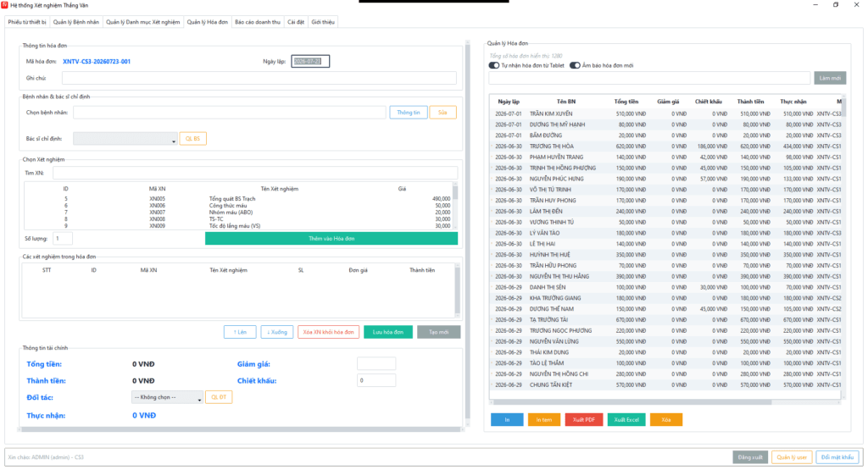Viewport: 868px width, 470px height.
Task: Click Thêm vào Hóa đơn button
Action: [x=331, y=238]
